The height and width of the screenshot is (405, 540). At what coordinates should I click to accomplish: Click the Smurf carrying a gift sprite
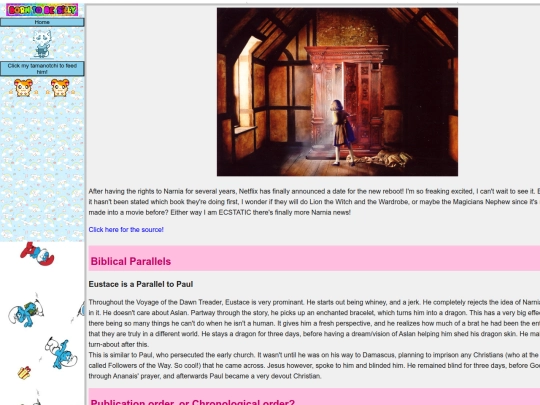pyautogui.click(x=26, y=313)
